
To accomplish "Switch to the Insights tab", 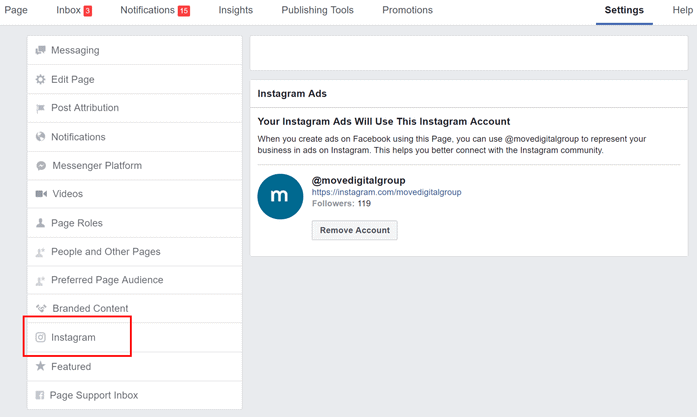I will [236, 10].
